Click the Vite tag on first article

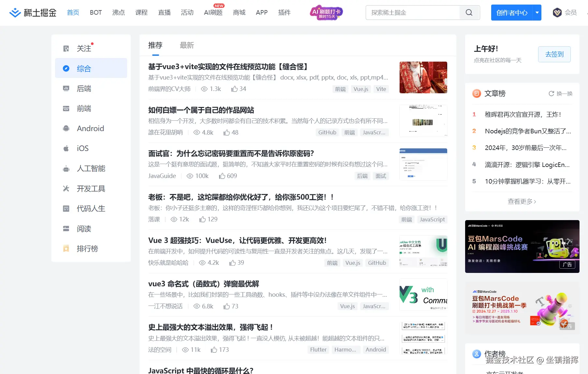[x=381, y=89]
